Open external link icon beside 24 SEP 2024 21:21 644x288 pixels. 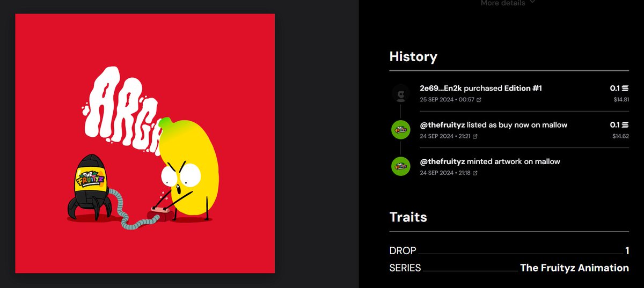(x=475, y=136)
